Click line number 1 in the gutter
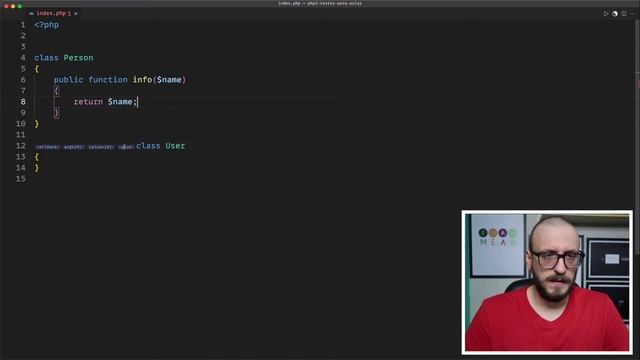Screen dimensions: 640x360 click(23, 25)
